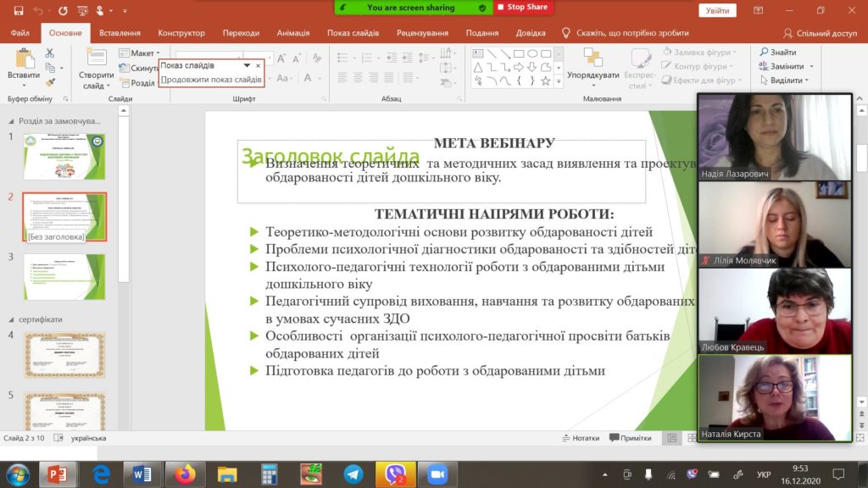This screenshot has width=868, height=488.
Task: Click the Cut scissors icon
Action: click(x=50, y=53)
